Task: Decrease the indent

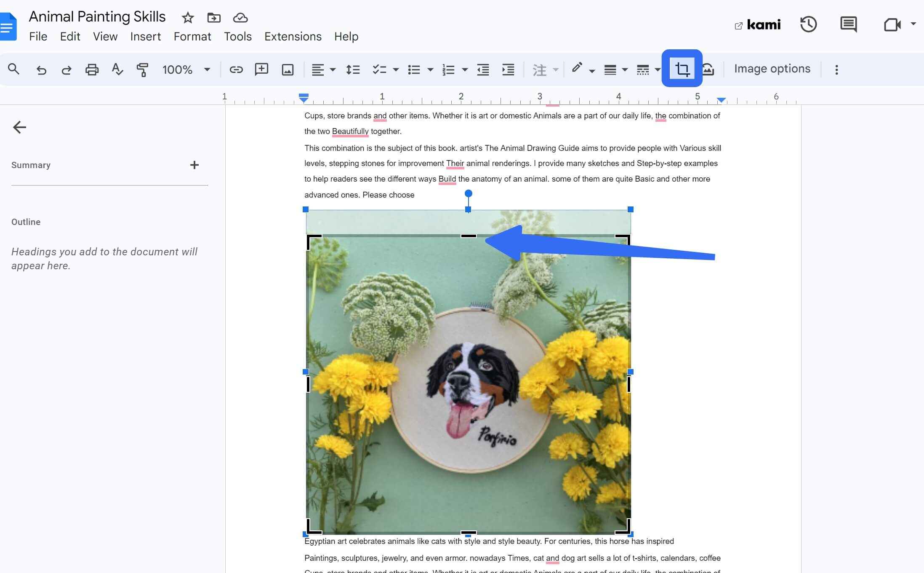Action: pyautogui.click(x=483, y=70)
